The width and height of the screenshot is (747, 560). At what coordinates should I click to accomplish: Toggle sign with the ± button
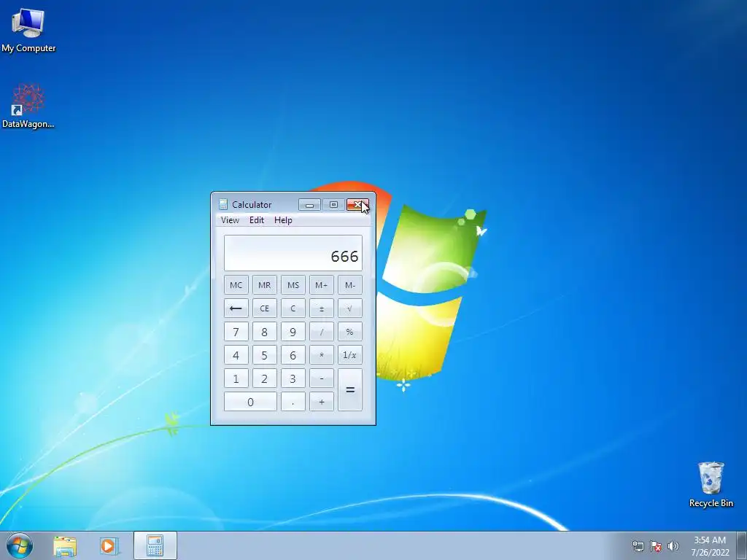click(x=322, y=308)
